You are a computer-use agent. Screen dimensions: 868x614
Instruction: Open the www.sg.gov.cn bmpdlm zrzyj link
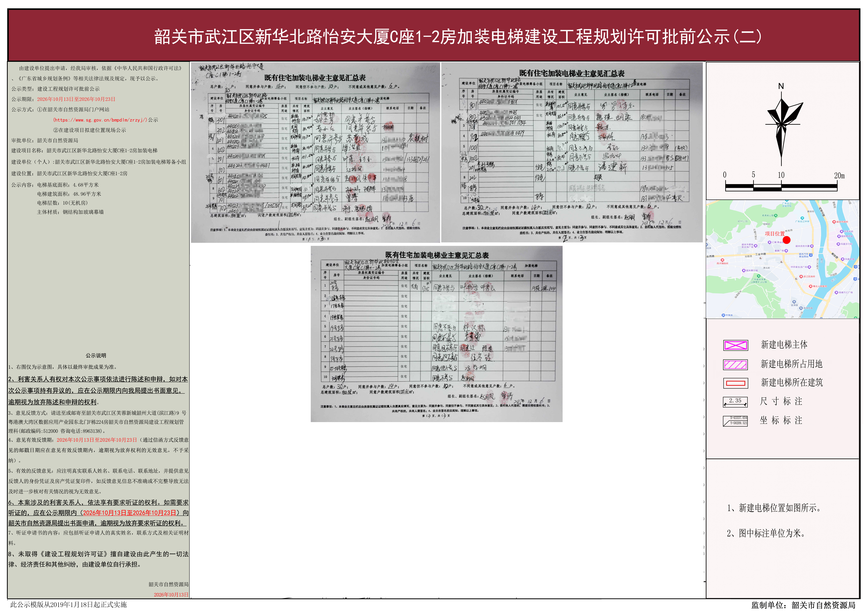[100, 120]
